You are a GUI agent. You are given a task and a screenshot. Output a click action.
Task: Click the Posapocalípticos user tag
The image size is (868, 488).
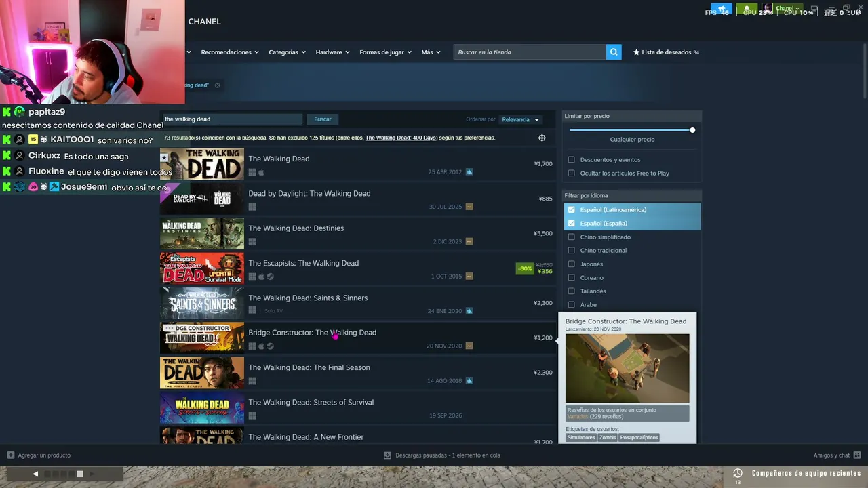point(639,438)
